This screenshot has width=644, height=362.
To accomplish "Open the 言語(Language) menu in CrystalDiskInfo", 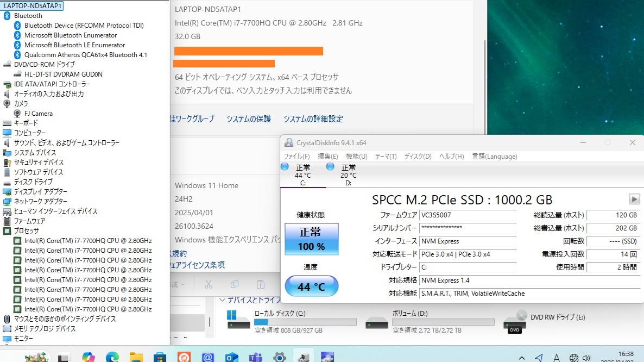I will pyautogui.click(x=494, y=156).
